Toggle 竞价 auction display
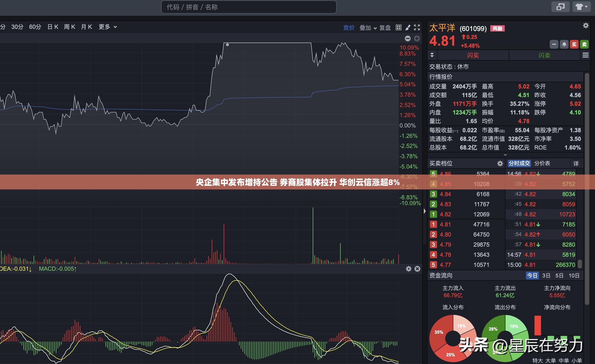This screenshot has height=364, width=595. point(349,28)
